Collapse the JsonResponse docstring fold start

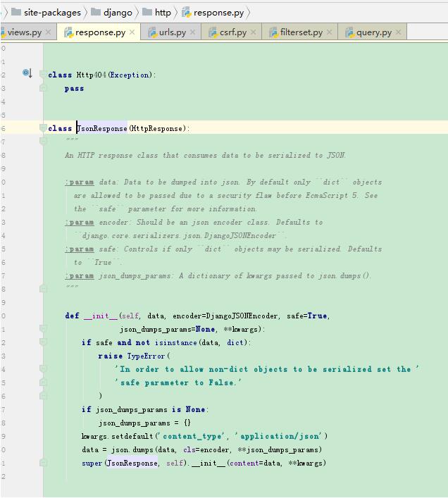43,142
